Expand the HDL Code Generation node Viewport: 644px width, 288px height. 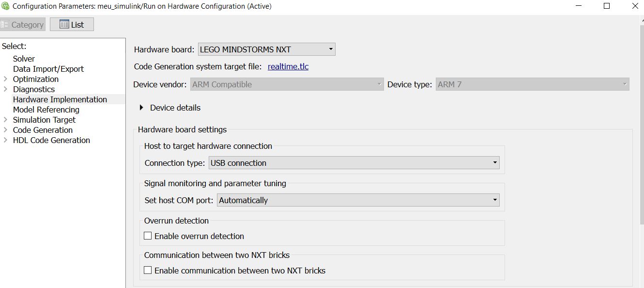coord(5,140)
